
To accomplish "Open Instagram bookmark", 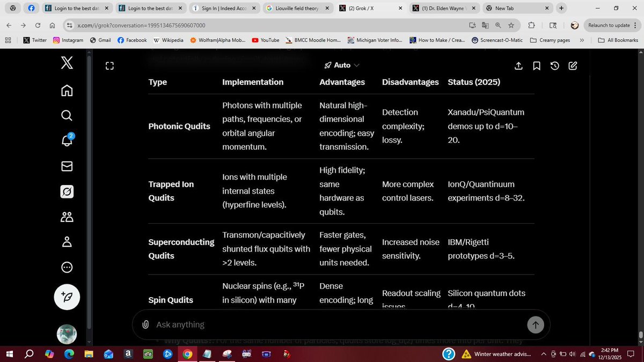I will tap(68, 40).
